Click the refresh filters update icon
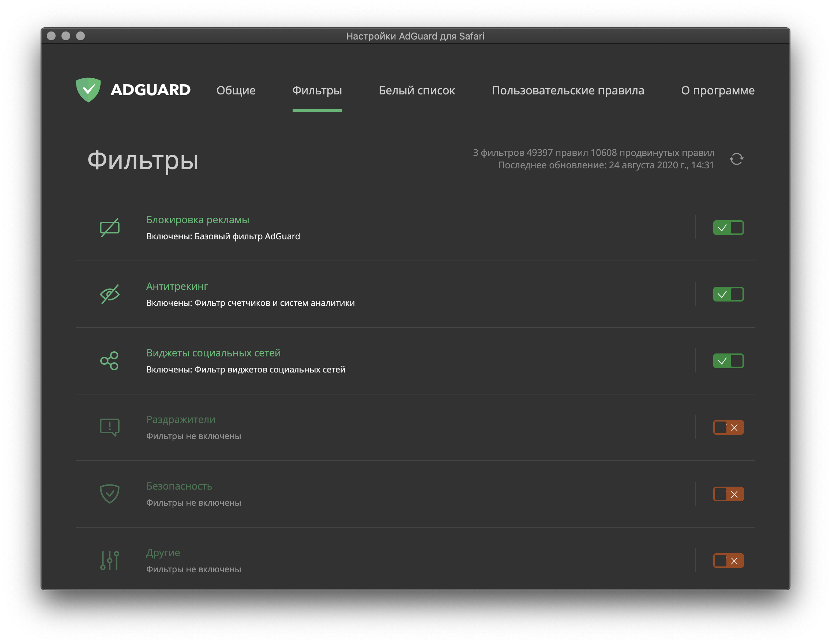This screenshot has height=644, width=831. pyautogui.click(x=736, y=159)
